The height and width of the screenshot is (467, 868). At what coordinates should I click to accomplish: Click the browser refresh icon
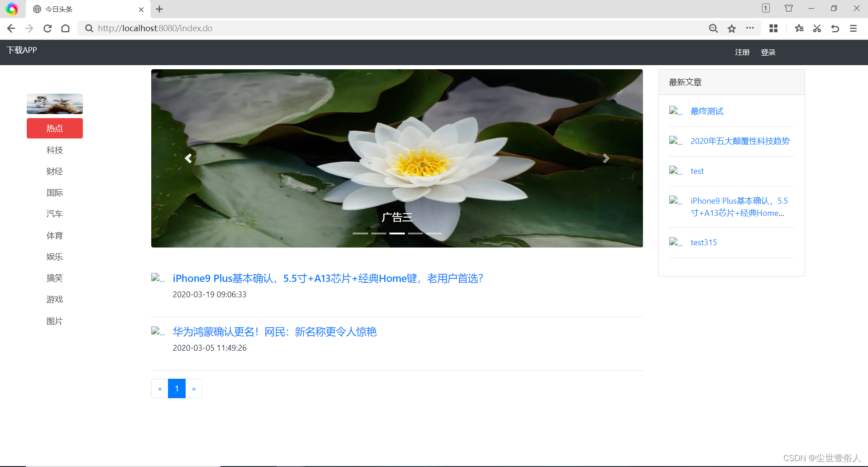pyautogui.click(x=47, y=28)
